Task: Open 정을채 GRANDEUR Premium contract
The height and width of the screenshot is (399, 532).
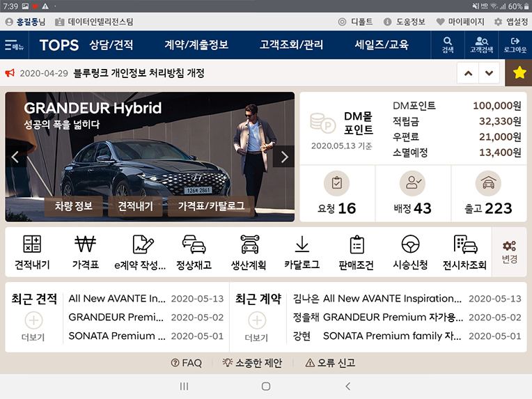Action: click(x=407, y=318)
